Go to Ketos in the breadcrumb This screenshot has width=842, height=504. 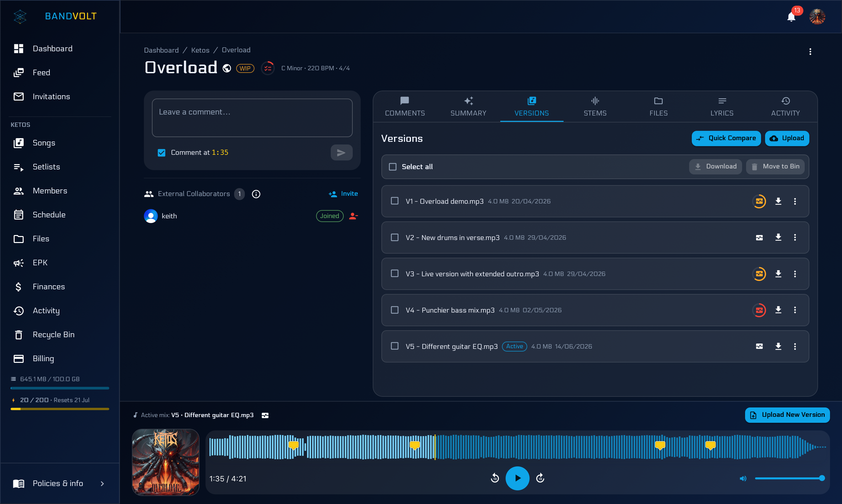click(200, 50)
